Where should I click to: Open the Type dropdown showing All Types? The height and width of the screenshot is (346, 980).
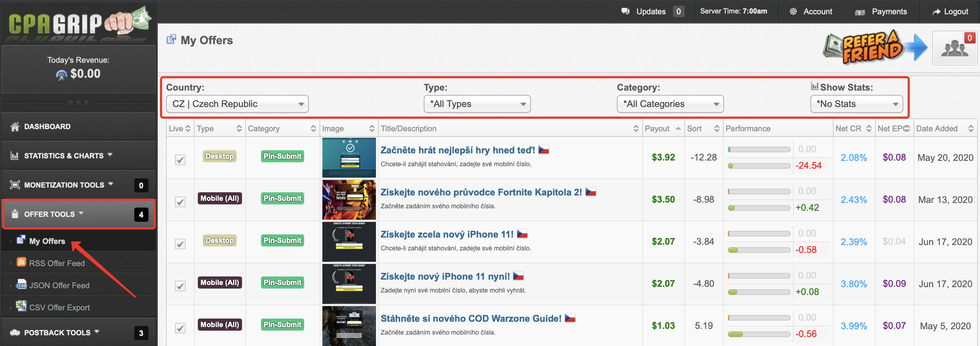(477, 104)
